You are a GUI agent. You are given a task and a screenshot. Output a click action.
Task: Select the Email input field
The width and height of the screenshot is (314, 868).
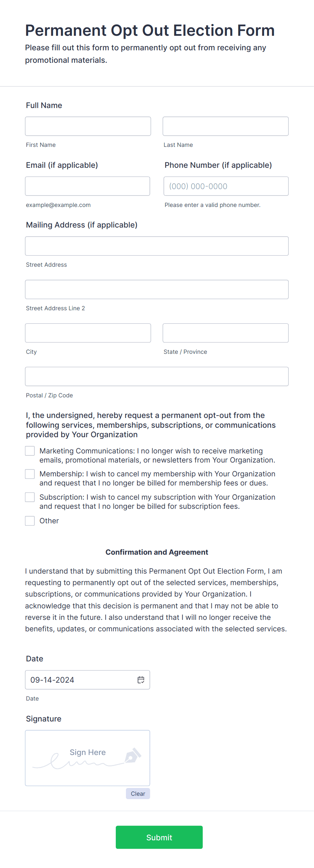click(87, 186)
